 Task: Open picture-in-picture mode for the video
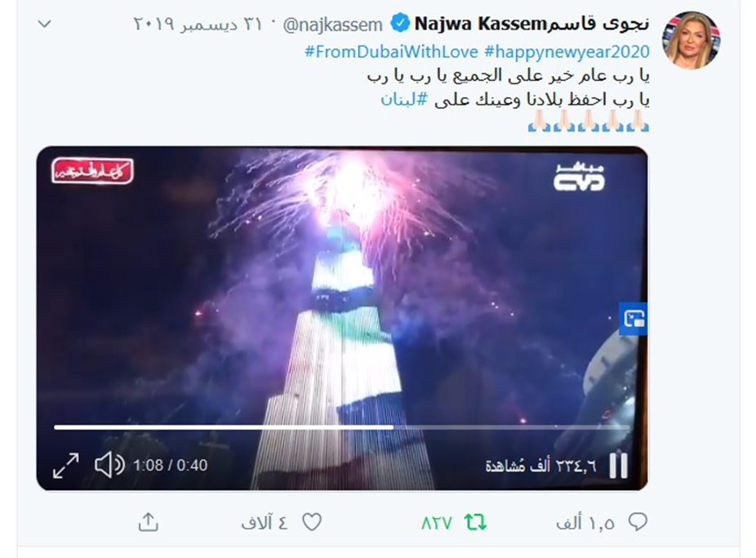pos(634,319)
